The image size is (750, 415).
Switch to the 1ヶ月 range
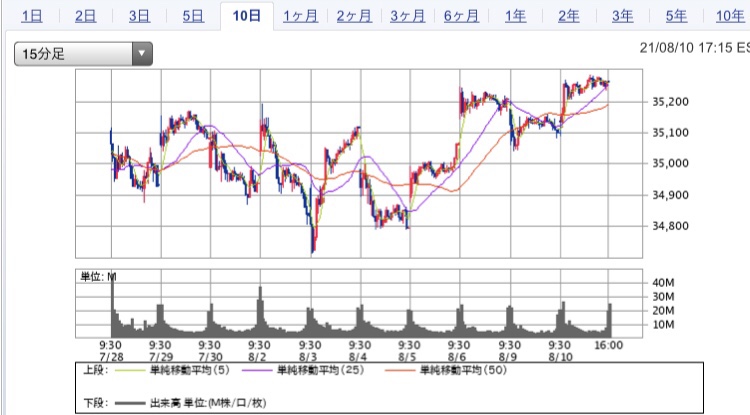click(300, 16)
